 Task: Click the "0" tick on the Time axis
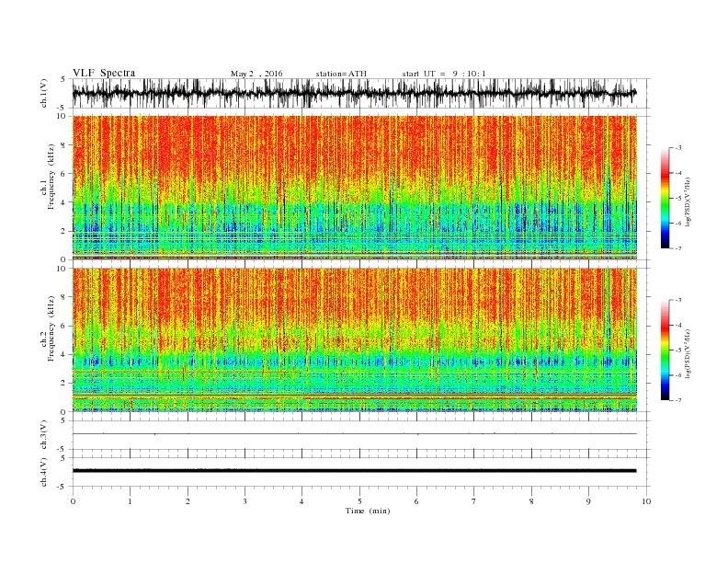73,501
